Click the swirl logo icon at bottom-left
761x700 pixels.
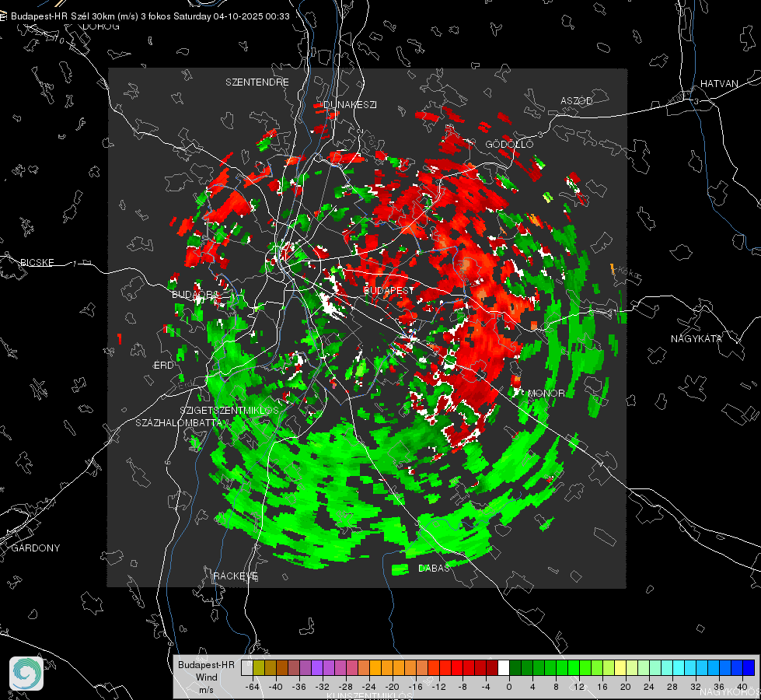pyautogui.click(x=26, y=674)
